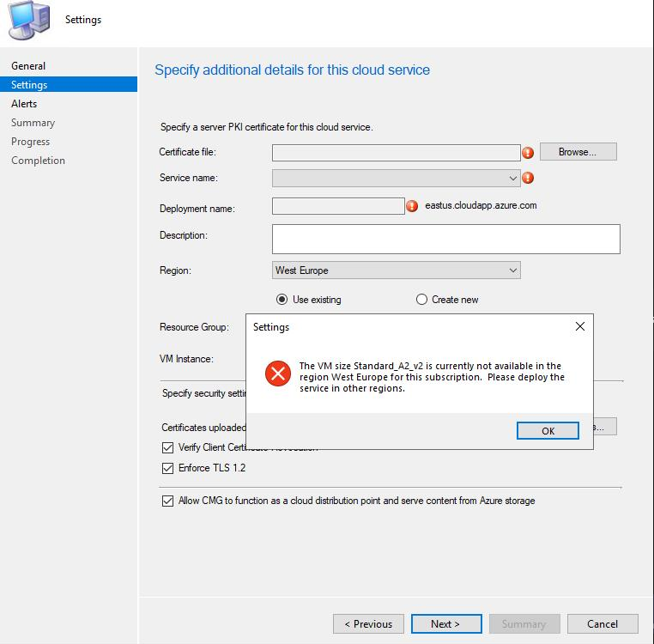Click the Service name error indicator icon
This screenshot has width=654, height=644.
[528, 178]
